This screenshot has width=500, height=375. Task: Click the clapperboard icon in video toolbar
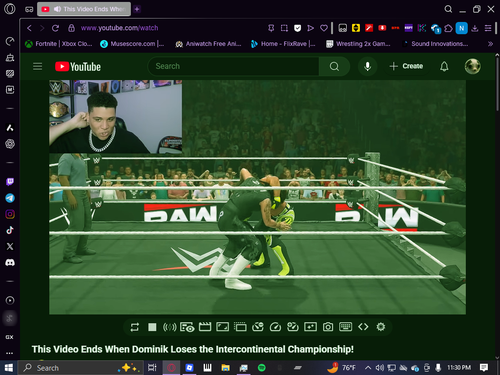(205, 327)
